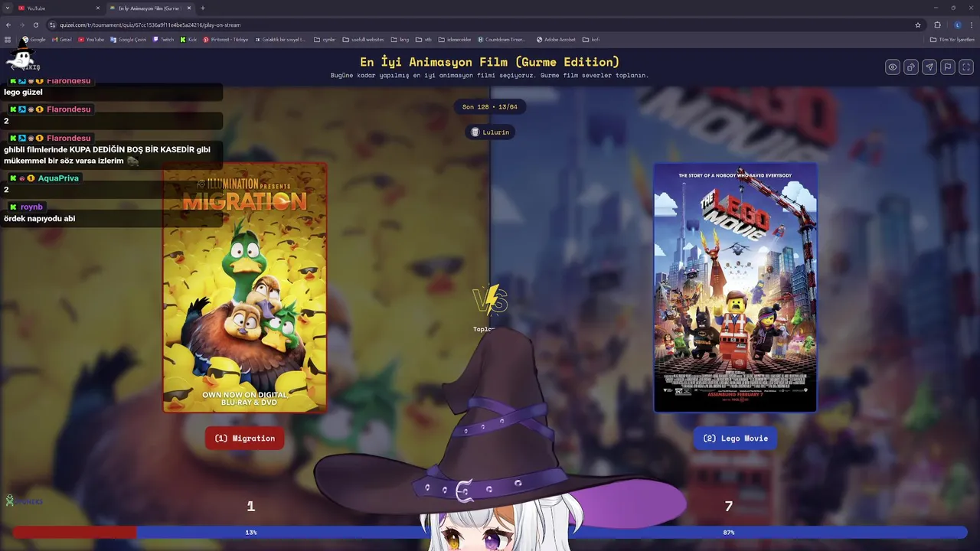
Task: Select the Lego Movie poster
Action: 735,288
